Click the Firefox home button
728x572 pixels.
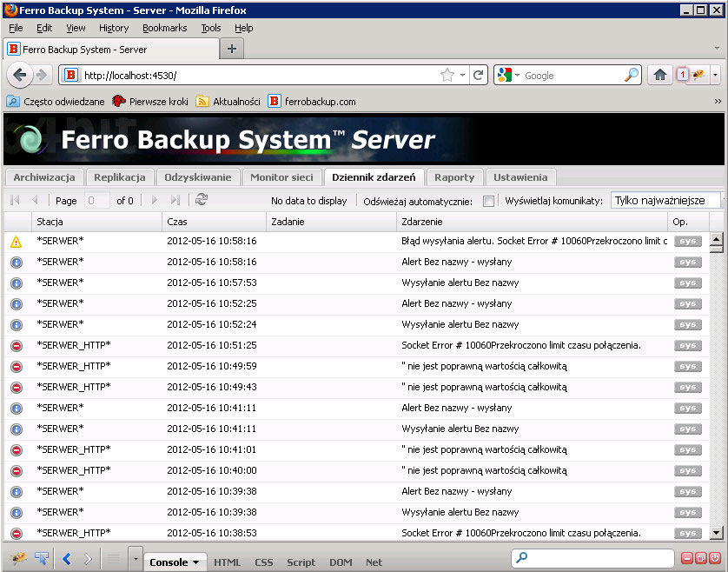click(x=660, y=76)
